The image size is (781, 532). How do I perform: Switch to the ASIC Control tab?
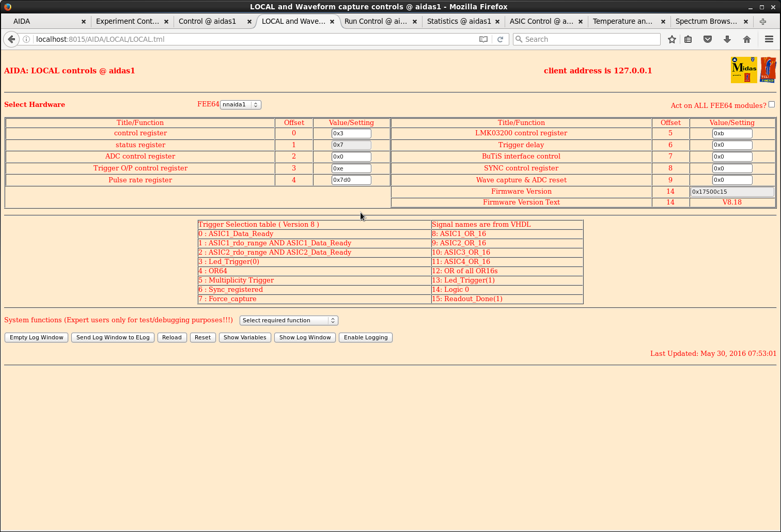[x=541, y=21]
